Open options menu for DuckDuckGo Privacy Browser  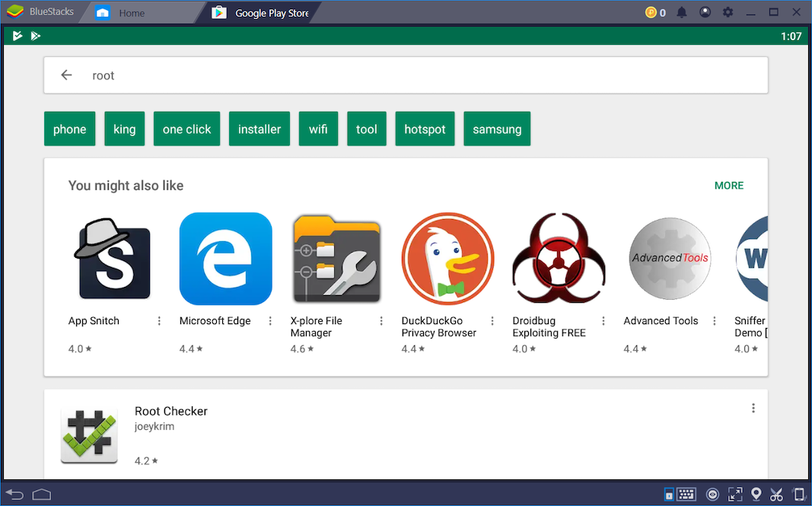(x=492, y=321)
